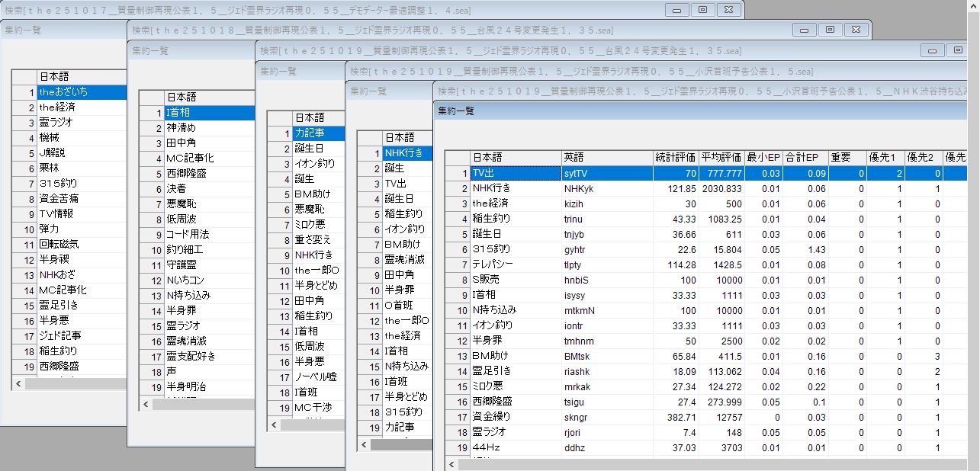Minimize the the251017 search window
The image size is (980, 471).
point(676,10)
